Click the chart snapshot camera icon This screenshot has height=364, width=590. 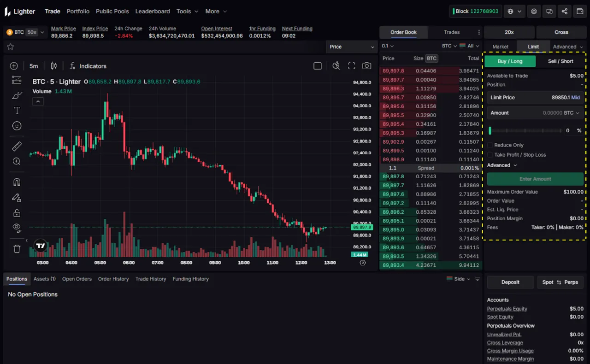click(366, 66)
